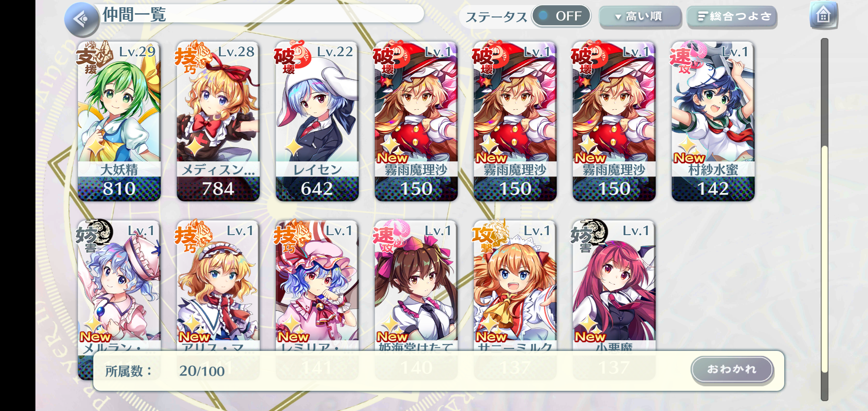Click the 破壊 class icon on レイセン
Image resolution: width=868 pixels, height=411 pixels.
(x=292, y=57)
